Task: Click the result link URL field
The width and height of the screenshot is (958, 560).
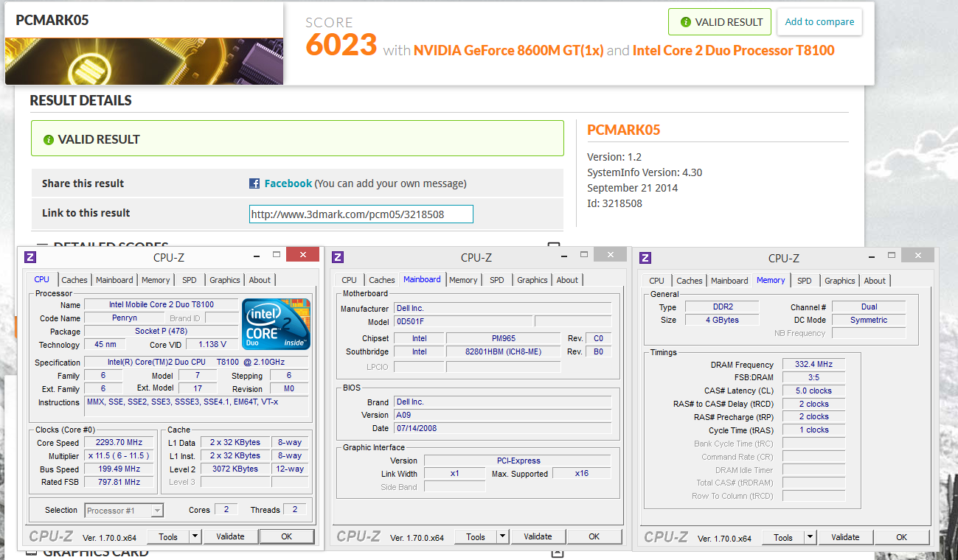Action: click(361, 214)
